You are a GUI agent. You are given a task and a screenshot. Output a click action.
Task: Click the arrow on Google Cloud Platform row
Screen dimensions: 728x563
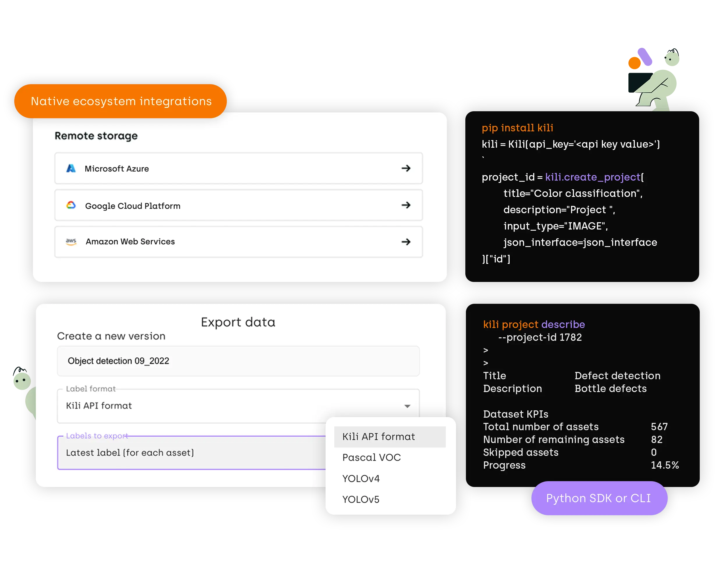point(406,205)
